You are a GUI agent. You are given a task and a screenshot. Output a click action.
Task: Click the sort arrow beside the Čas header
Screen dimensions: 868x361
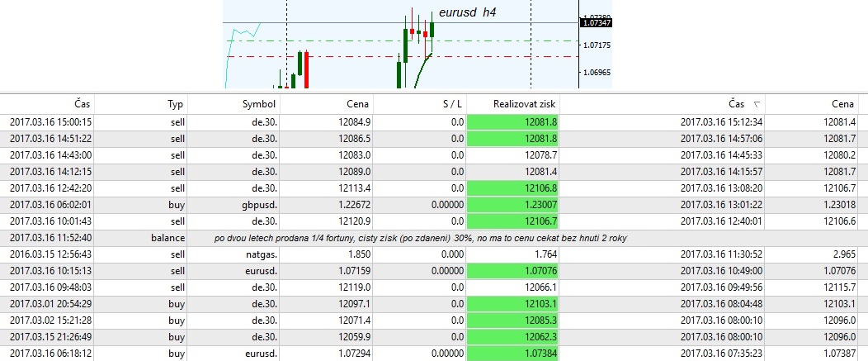(756, 104)
